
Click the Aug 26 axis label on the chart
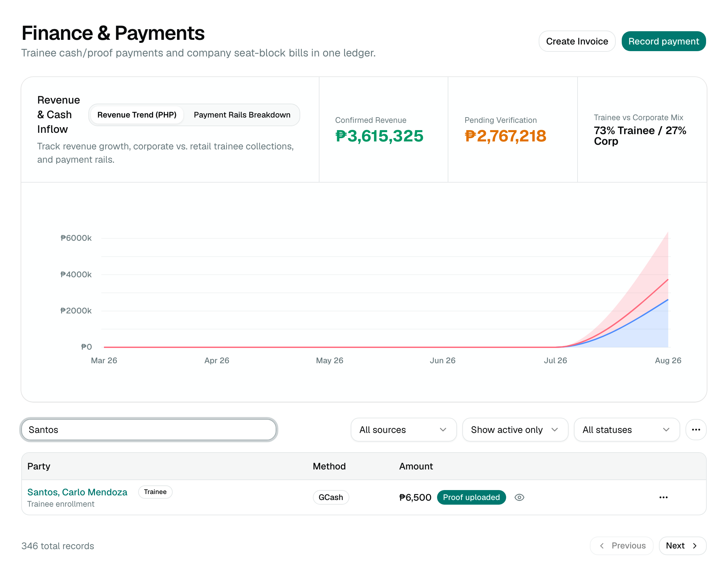[668, 360]
